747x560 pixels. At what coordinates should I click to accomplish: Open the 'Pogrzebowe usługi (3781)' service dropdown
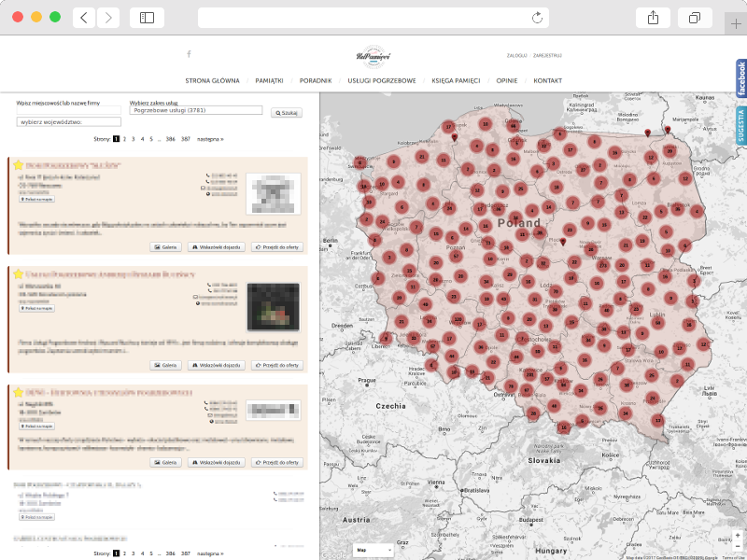tap(196, 110)
